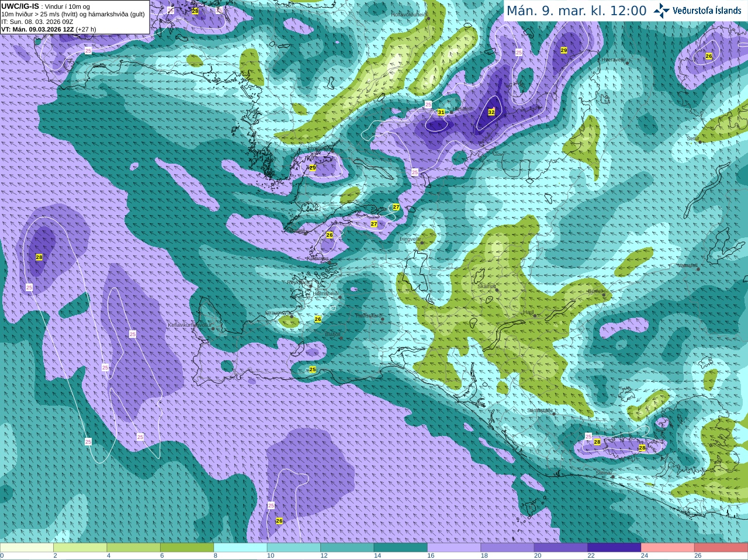This screenshot has width=748, height=560.
Task: Click the Kjalarnes station label
Action: (x=318, y=258)
